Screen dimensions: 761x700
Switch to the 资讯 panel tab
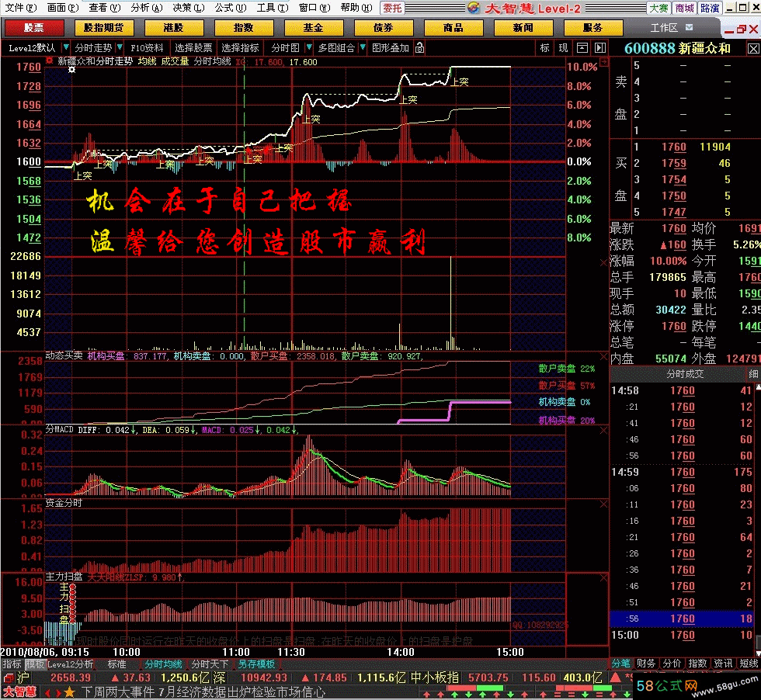[723, 663]
